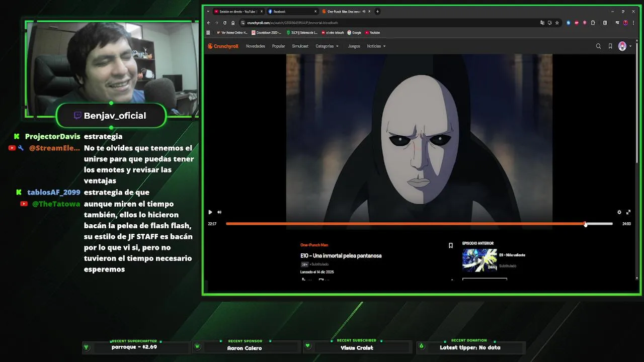This screenshot has height=362, width=644.
Task: Open the tab search dropdown arrow
Action: (208, 11)
